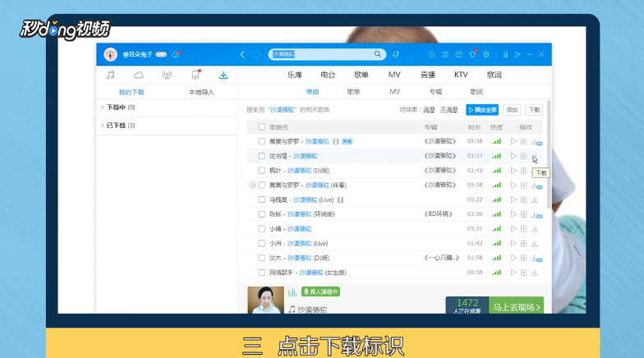644x358 pixels.
Task: Add the 枫叶 DJ版 song to playlist
Action: pyautogui.click(x=524, y=171)
